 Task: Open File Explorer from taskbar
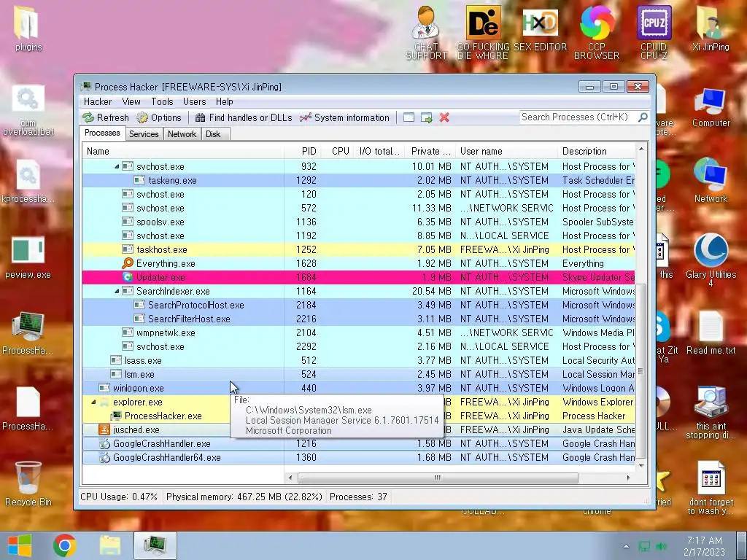tap(109, 545)
